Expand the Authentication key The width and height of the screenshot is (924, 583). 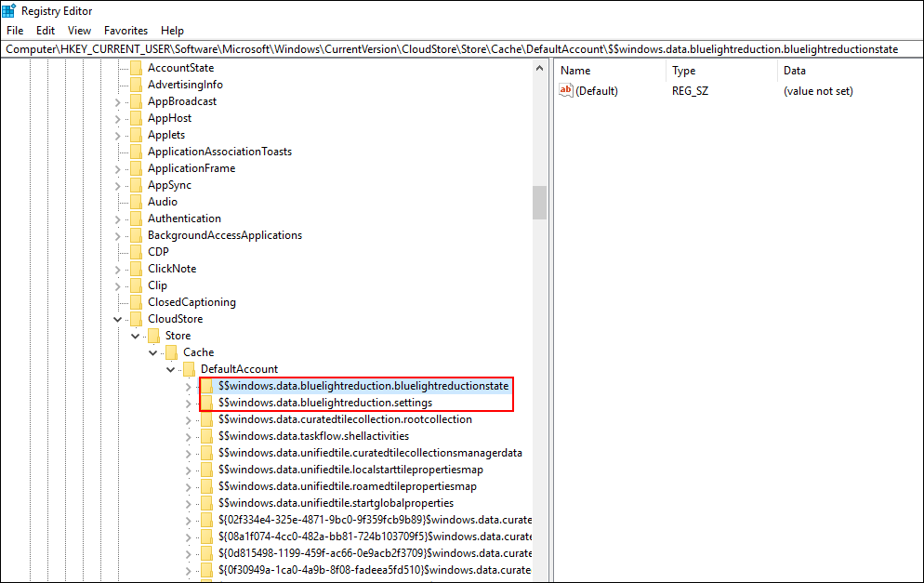pos(118,219)
